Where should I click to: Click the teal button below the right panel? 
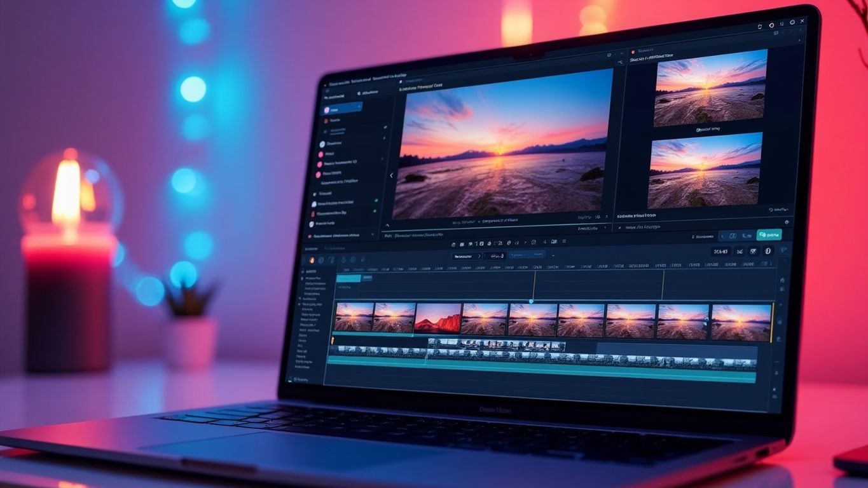(x=769, y=235)
